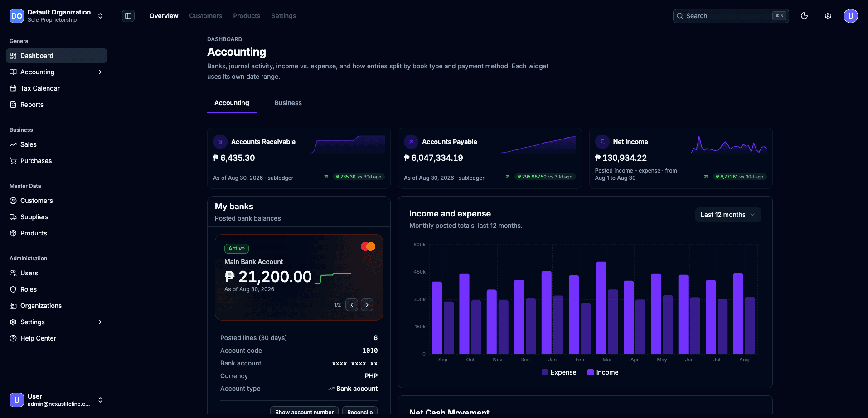The image size is (868, 418).
Task: Click the Tax Calendar icon
Action: (13, 88)
